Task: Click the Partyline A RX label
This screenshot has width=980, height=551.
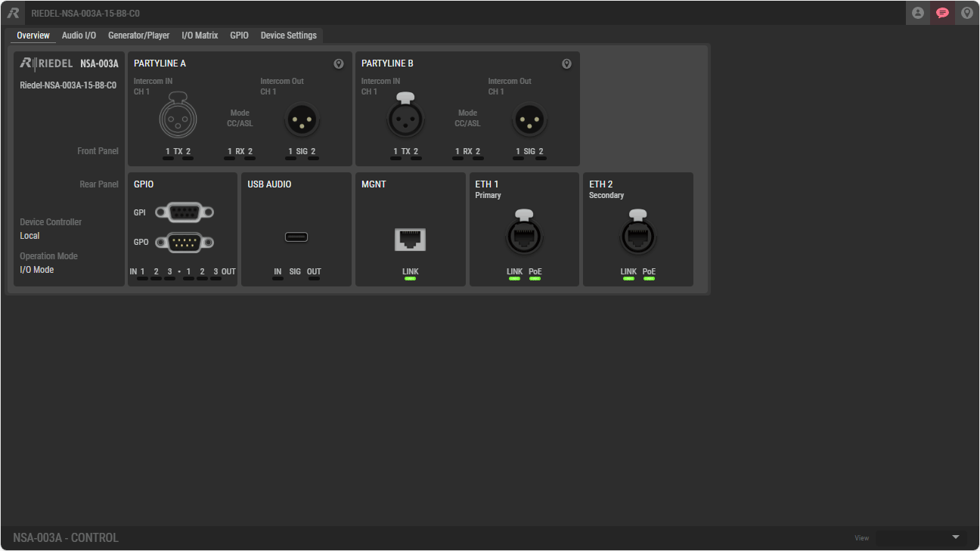Action: click(x=240, y=152)
